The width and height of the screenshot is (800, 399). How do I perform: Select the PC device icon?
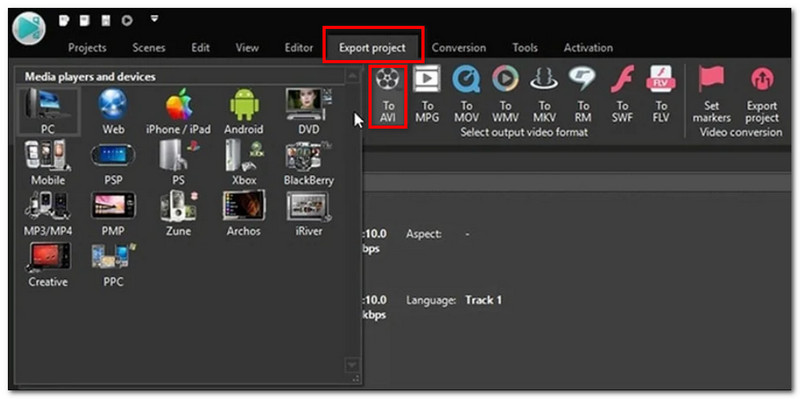[x=47, y=111]
